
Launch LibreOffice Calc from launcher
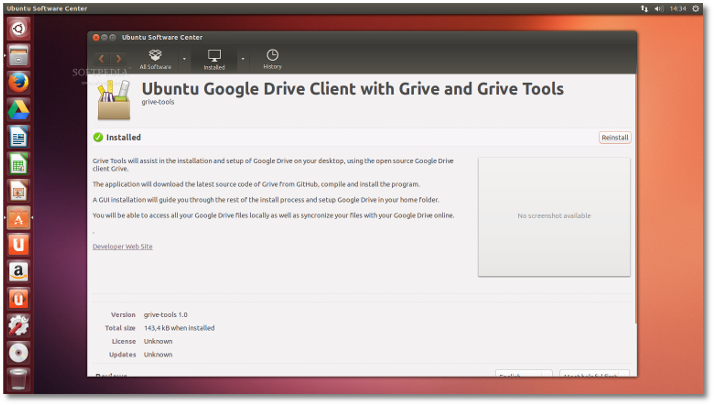click(18, 163)
